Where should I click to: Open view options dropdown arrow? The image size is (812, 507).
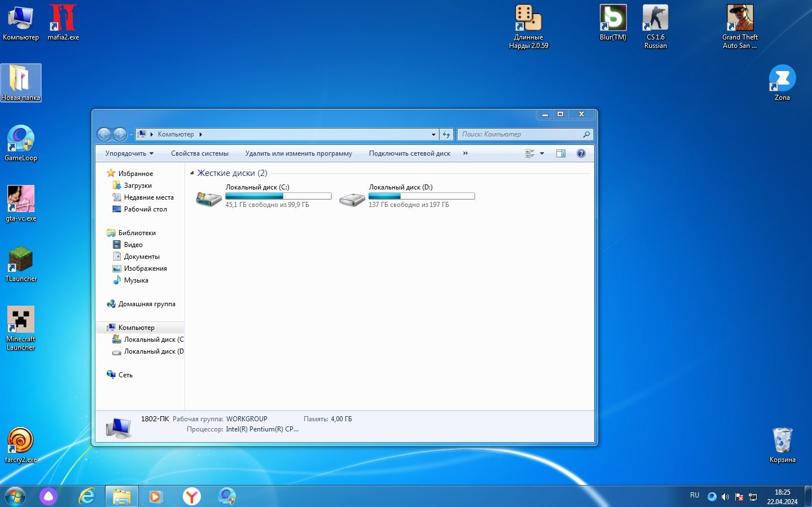click(x=542, y=153)
